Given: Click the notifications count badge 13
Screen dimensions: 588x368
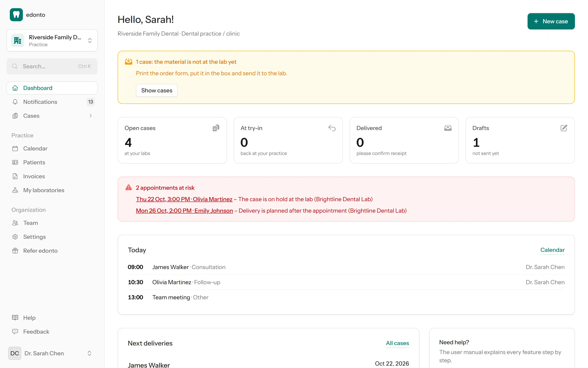Looking at the screenshot, I should (91, 102).
